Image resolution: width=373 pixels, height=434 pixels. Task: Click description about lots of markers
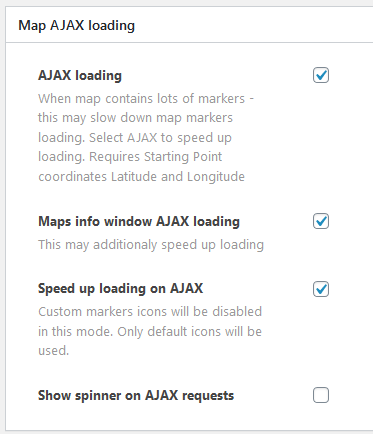146,137
